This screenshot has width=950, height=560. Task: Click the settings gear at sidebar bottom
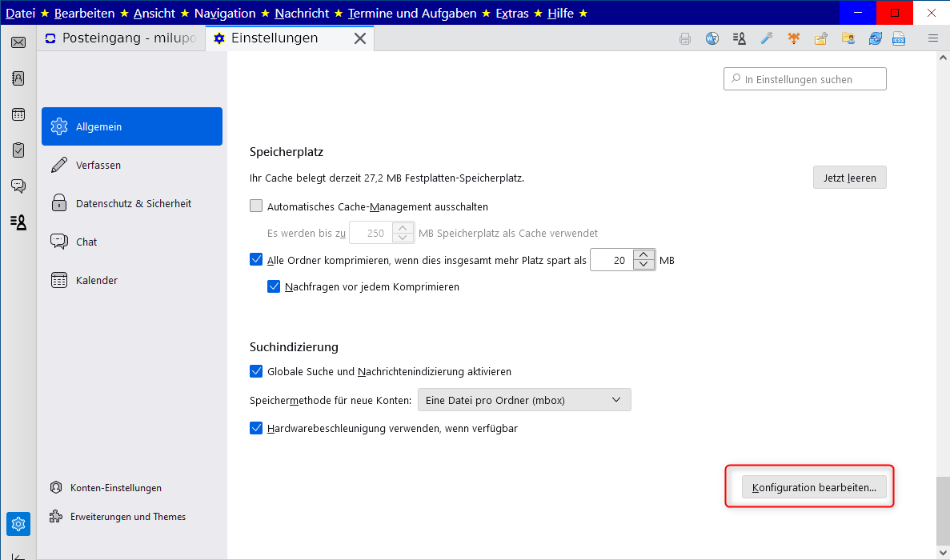[18, 524]
